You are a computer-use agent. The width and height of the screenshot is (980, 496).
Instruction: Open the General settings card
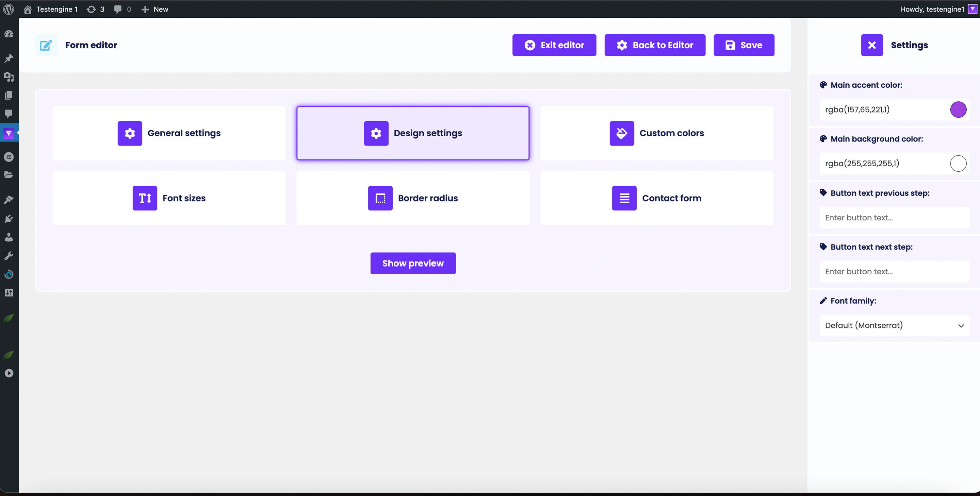click(x=169, y=133)
